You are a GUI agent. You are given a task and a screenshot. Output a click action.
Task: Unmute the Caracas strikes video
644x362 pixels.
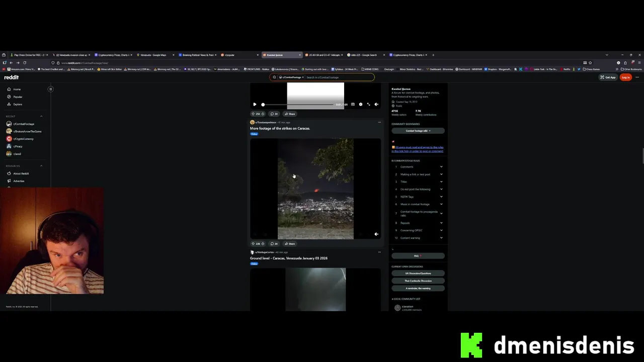tap(376, 234)
